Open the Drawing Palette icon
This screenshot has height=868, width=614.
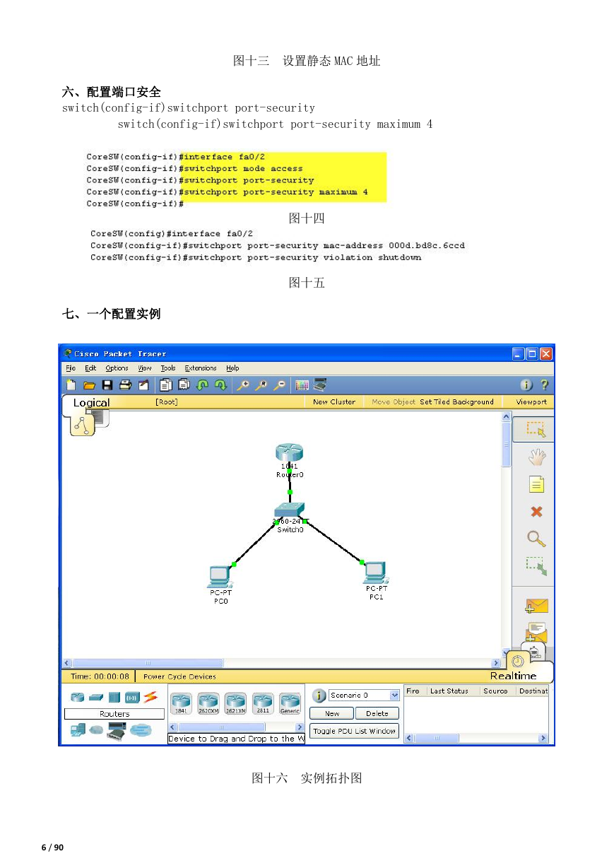click(x=302, y=385)
